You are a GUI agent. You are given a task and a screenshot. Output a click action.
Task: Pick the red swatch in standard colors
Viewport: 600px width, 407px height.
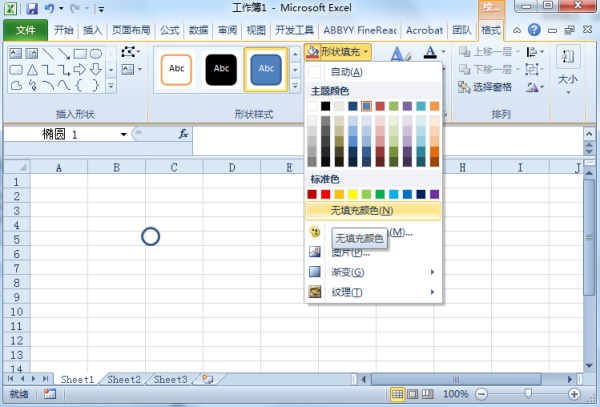click(x=314, y=194)
